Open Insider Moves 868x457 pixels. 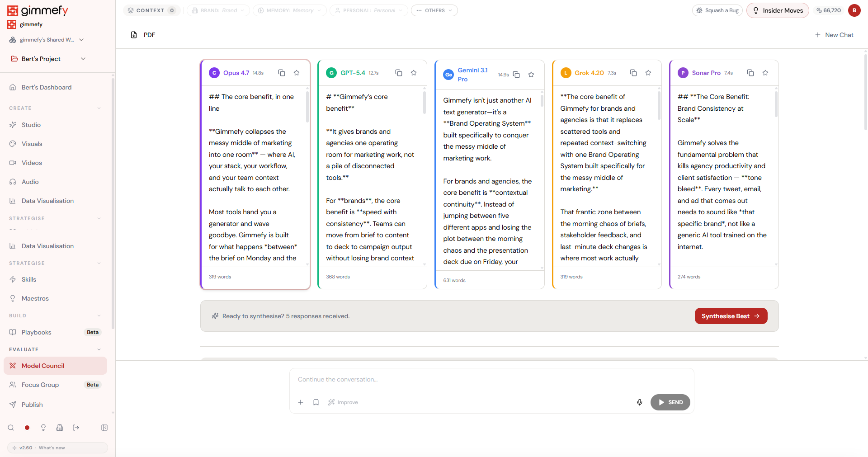coord(778,10)
